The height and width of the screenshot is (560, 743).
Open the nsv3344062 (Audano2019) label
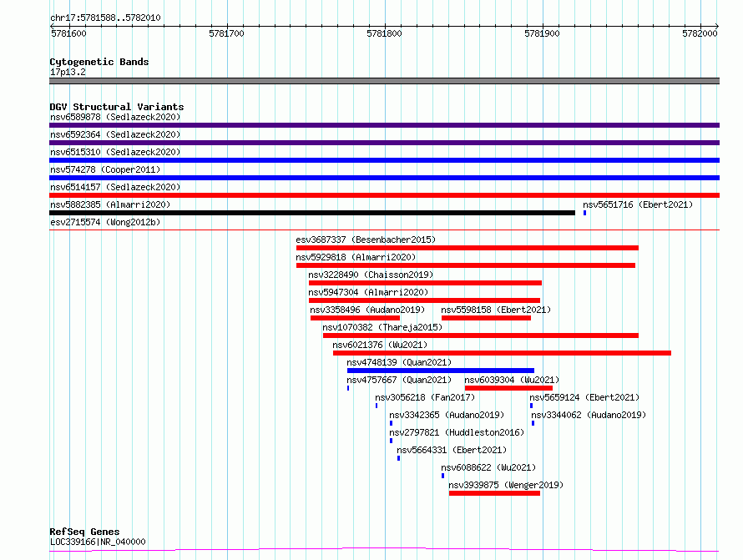tap(589, 415)
